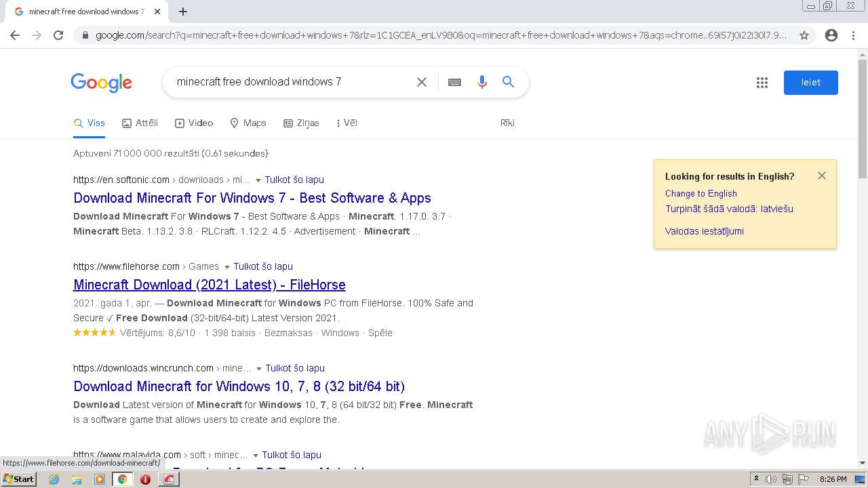Screen dimensions: 868x488
Task: Click the volume speaker tray icon
Action: point(771,479)
